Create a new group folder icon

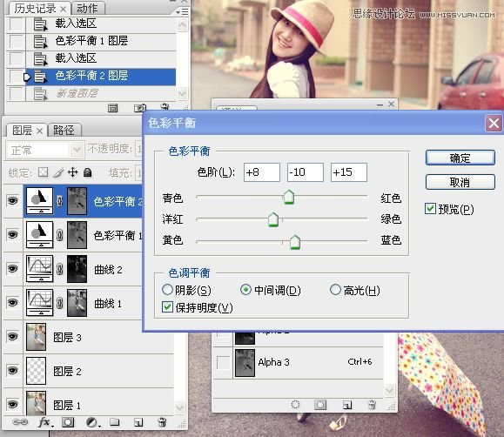tap(114, 422)
